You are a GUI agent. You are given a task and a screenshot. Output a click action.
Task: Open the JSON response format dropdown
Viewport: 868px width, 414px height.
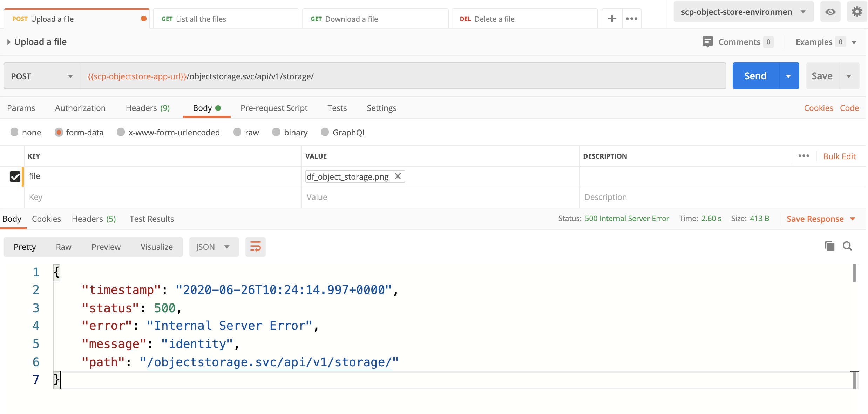[213, 247]
